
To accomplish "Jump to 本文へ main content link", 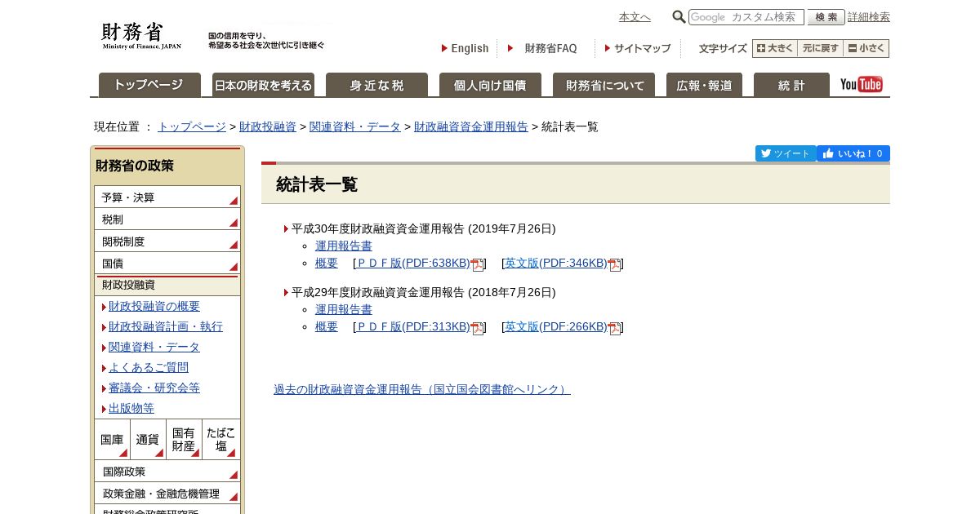I will click(x=635, y=17).
